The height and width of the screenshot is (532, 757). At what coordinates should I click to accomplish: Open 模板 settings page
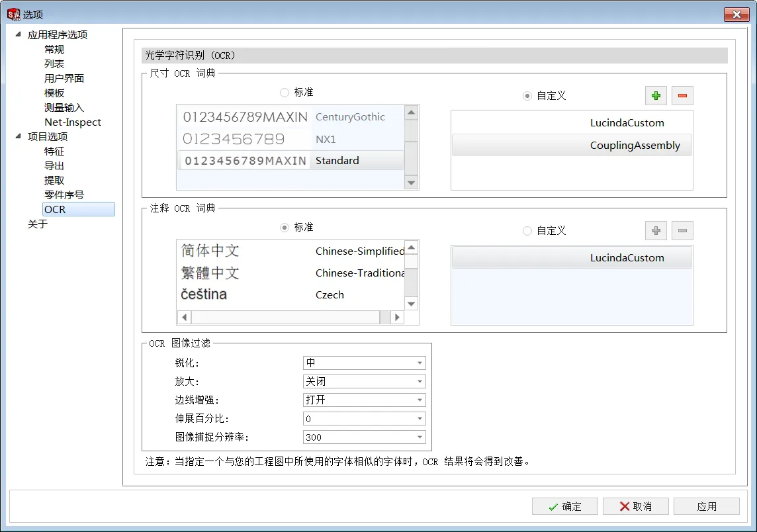point(54,93)
